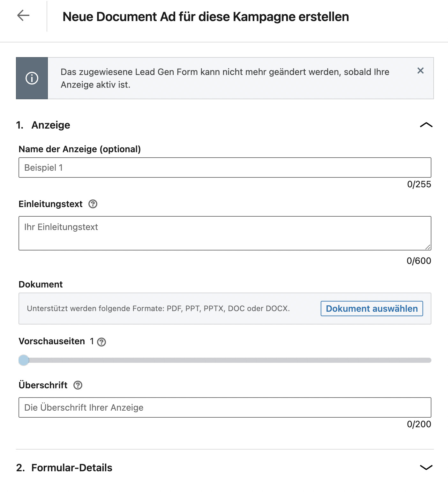Click the Formular-Details section heading
The width and height of the screenshot is (448, 492).
(72, 468)
